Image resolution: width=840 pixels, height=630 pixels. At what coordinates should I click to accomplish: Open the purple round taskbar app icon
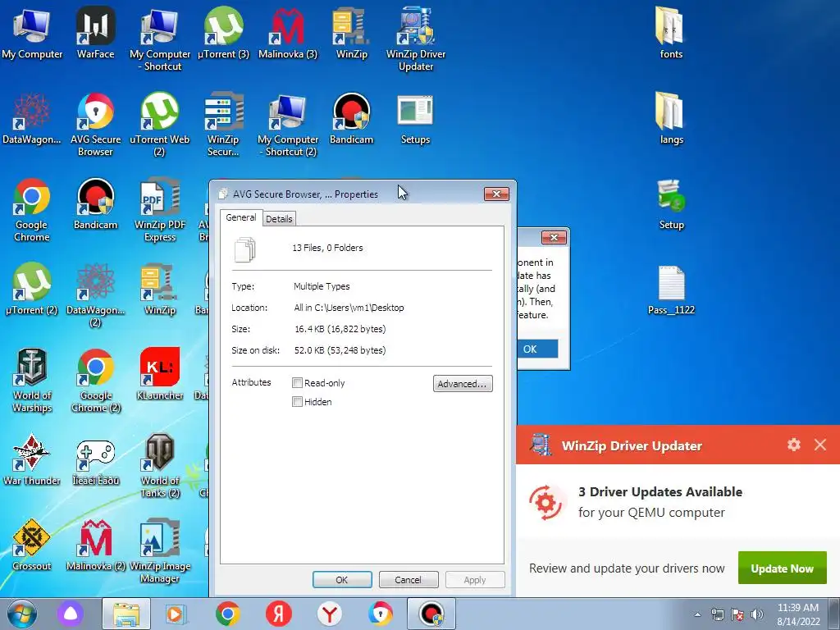coord(71,614)
